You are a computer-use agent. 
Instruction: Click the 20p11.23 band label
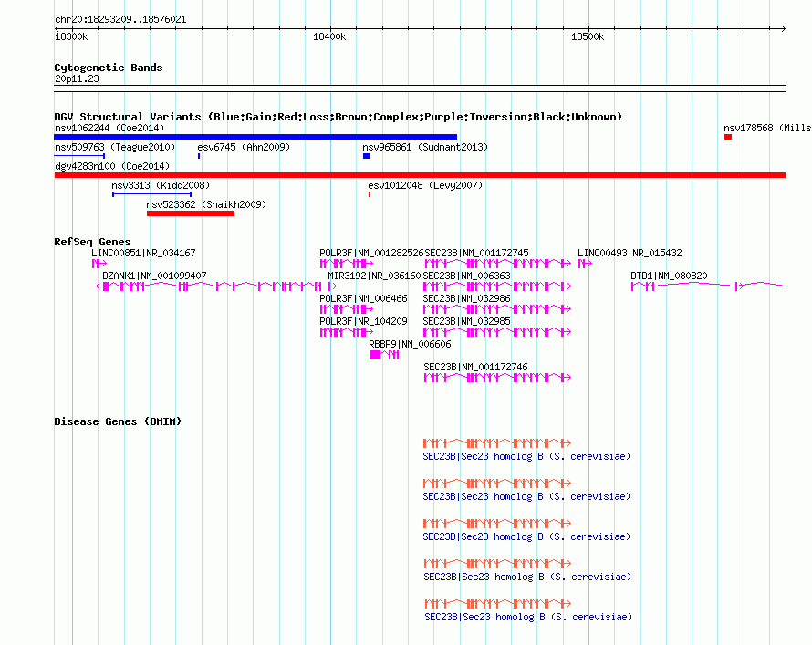coord(77,78)
